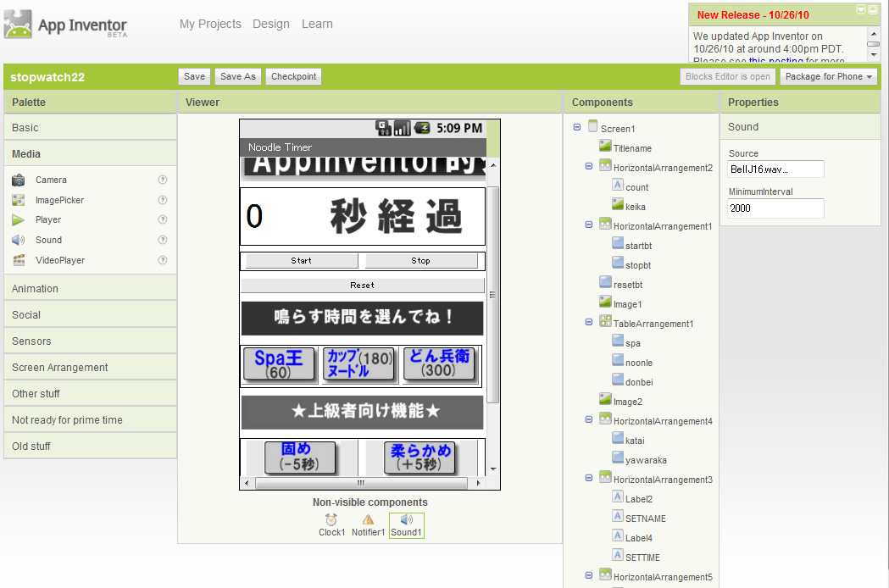Screen dimensions: 889x588
Task: Click the Save button
Action: [x=194, y=76]
